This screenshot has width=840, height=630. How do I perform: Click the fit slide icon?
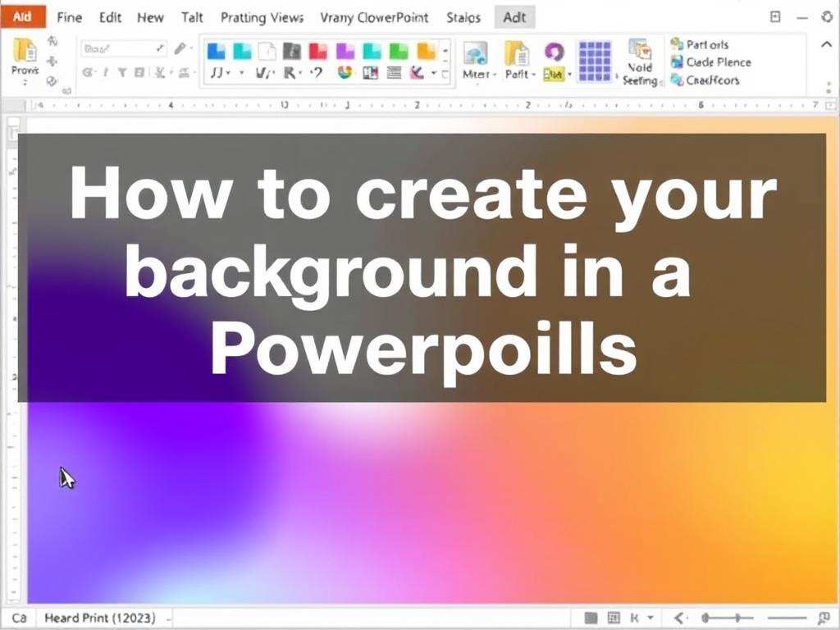[824, 619]
